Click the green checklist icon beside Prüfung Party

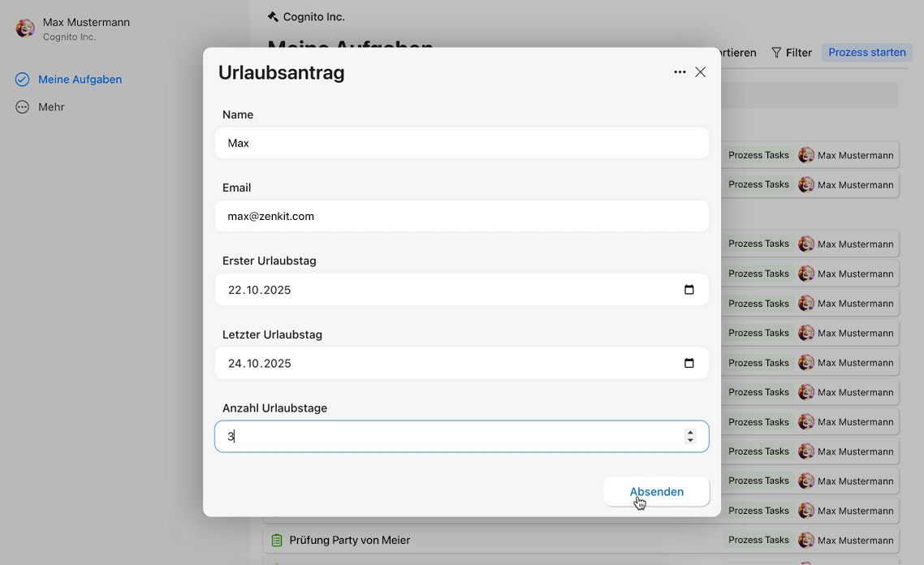tap(277, 540)
